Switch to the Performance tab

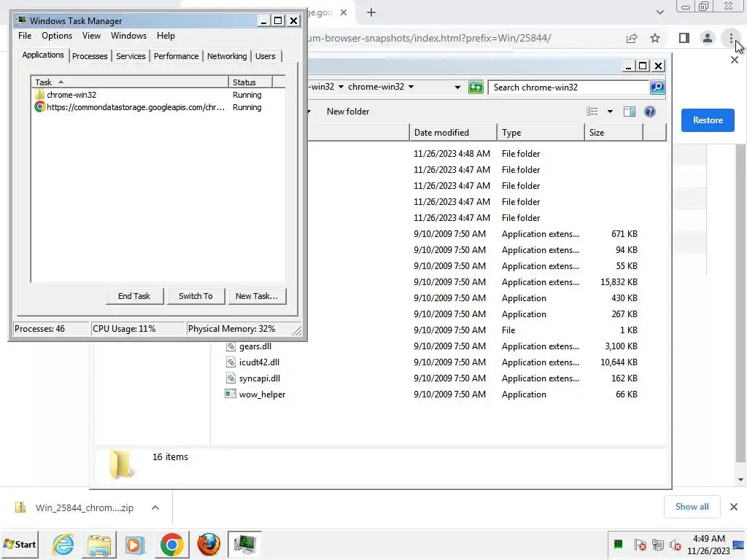tap(176, 56)
